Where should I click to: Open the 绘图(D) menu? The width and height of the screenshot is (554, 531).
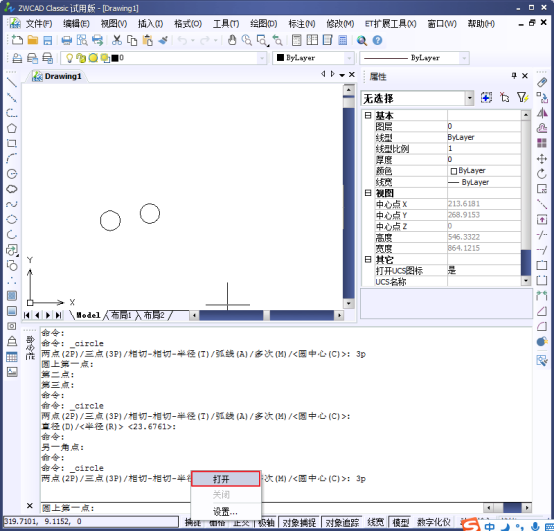click(264, 24)
